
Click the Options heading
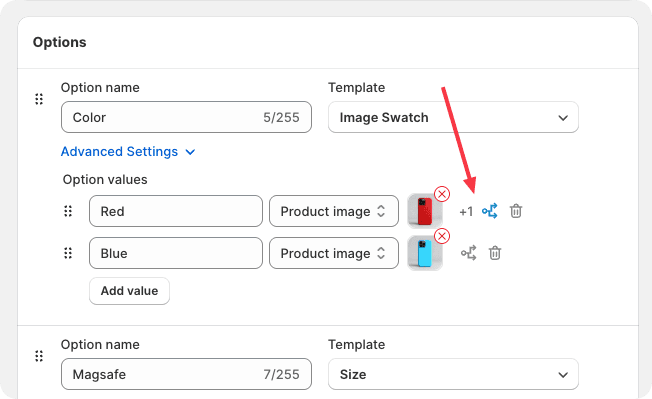tap(59, 42)
